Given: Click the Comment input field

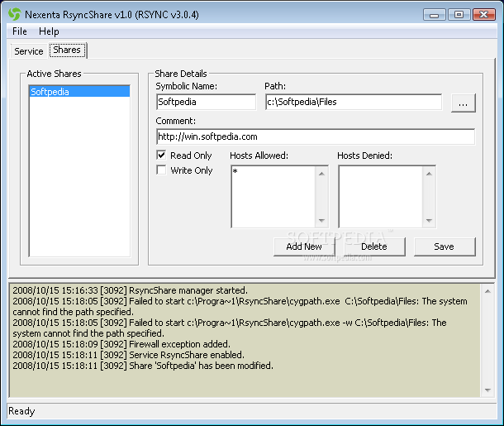Looking at the screenshot, I should click(316, 136).
